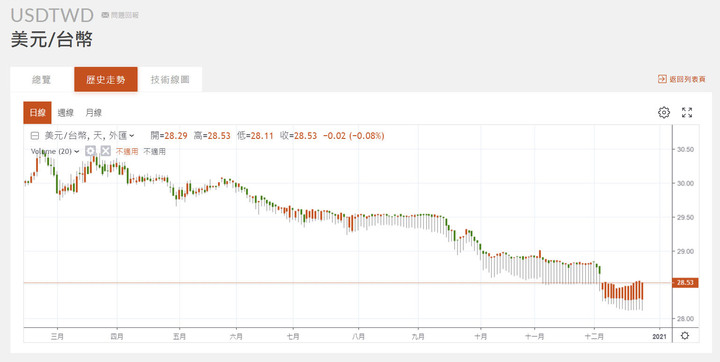Select the 日線 daily interval
Screen dimensions: 720x362
(38, 113)
